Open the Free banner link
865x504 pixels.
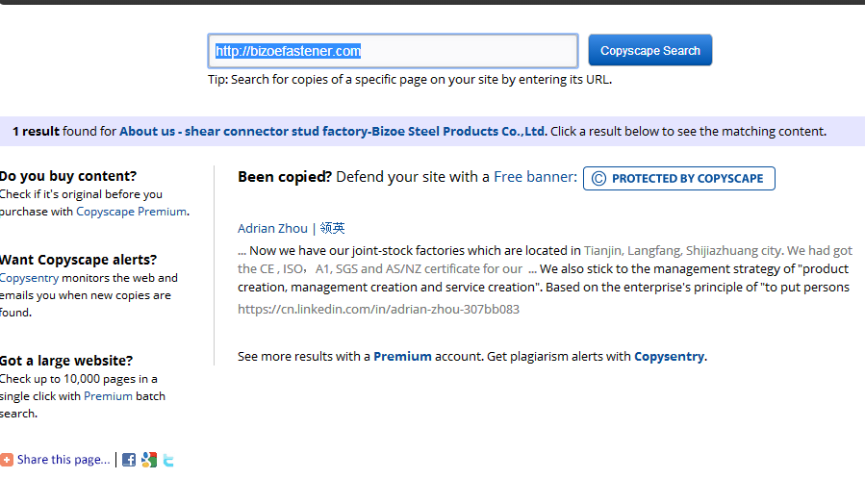point(535,176)
